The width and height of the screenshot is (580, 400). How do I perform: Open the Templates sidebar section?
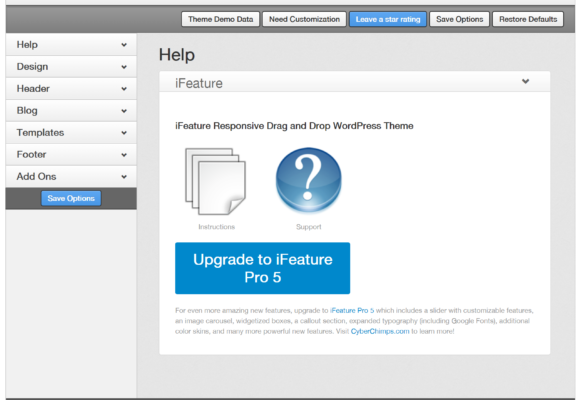pos(71,132)
